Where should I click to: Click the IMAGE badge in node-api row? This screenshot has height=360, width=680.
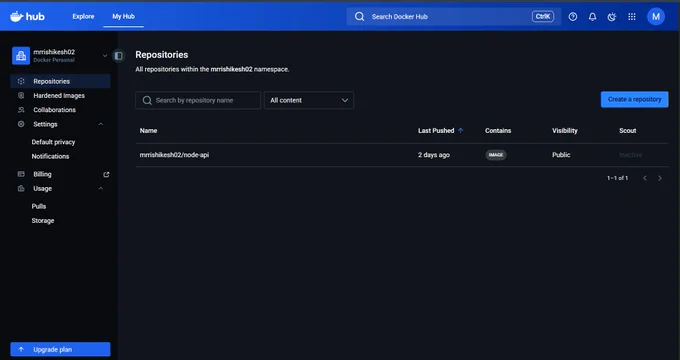496,155
